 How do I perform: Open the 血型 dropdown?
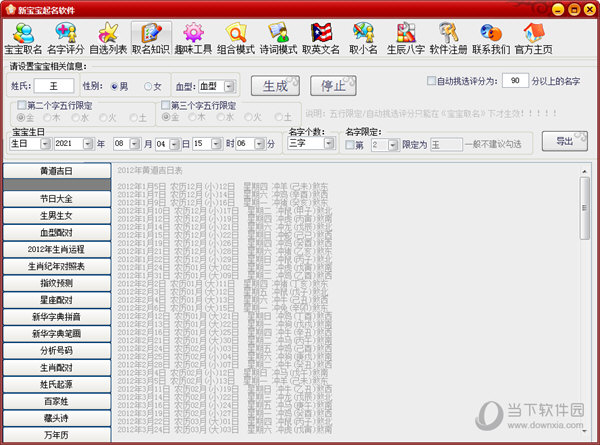(x=229, y=86)
